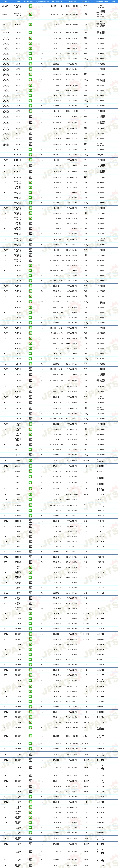Image resolution: width=118 pixels, height=868 pixels.
Task: Click power cell '92kW / 125KM'
Action: 72,786
